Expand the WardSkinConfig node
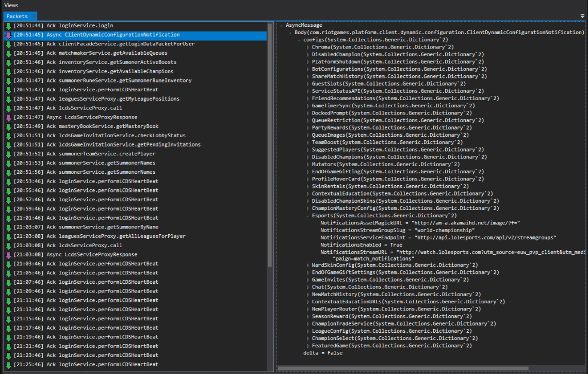Screen dimensions: 588x374 (x=308, y=265)
